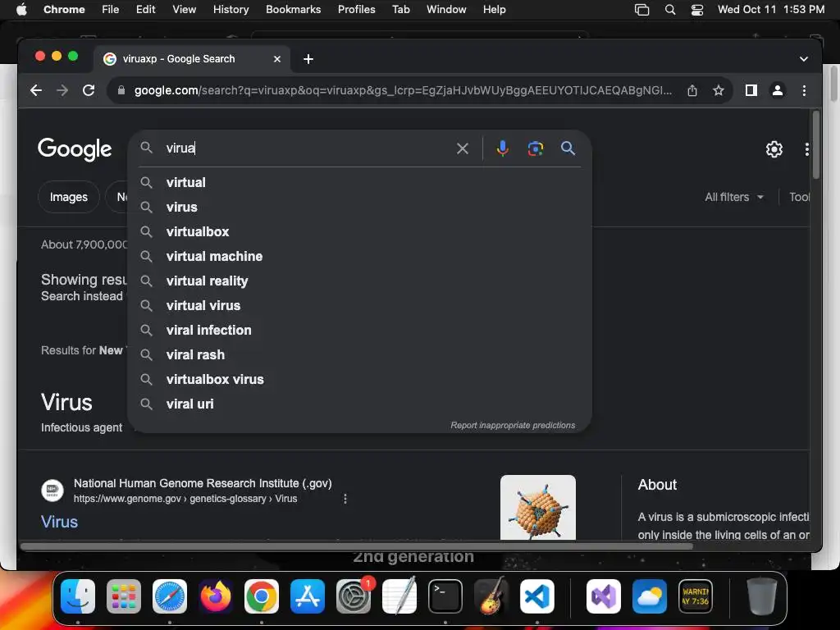This screenshot has width=840, height=630.
Task: Open Control Center in menu bar
Action: tap(697, 10)
